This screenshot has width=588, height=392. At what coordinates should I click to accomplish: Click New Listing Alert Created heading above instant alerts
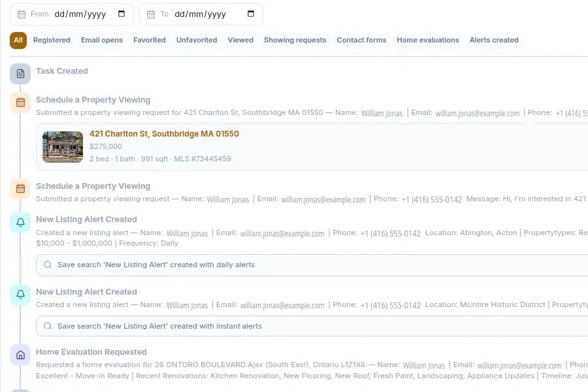pos(86,292)
